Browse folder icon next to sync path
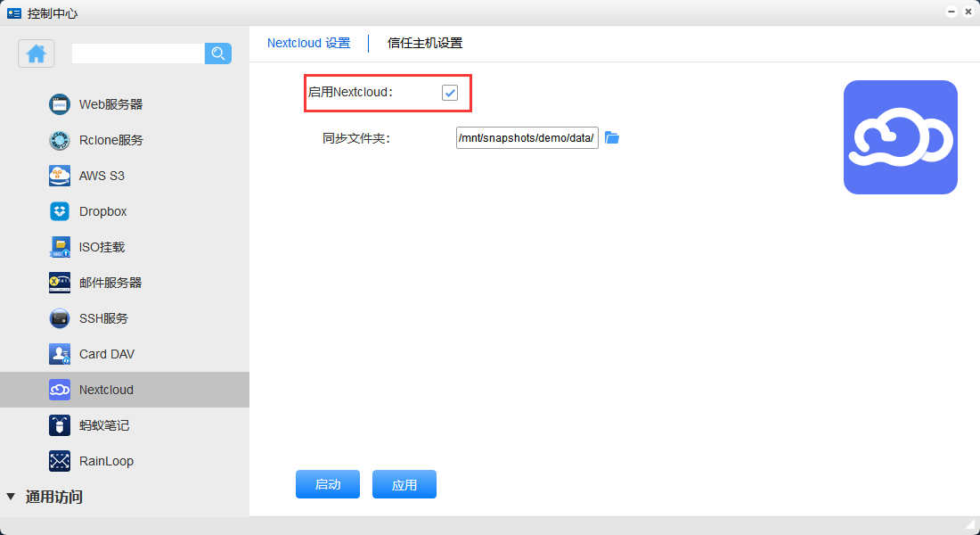The image size is (980, 535). pyautogui.click(x=612, y=137)
